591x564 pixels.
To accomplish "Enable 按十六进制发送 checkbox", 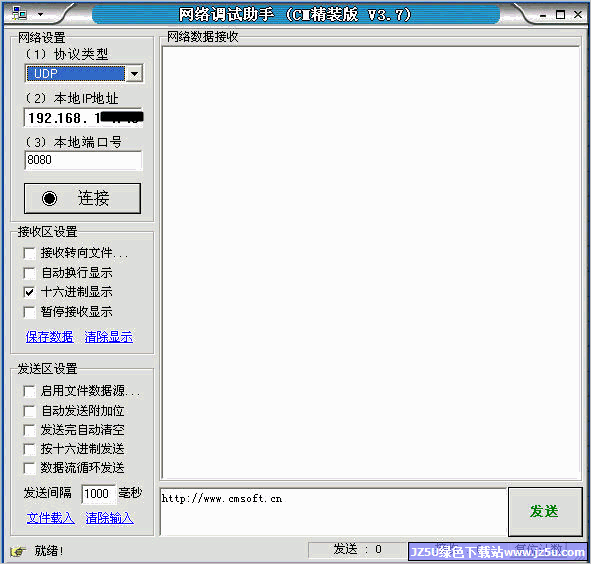I will (29, 449).
